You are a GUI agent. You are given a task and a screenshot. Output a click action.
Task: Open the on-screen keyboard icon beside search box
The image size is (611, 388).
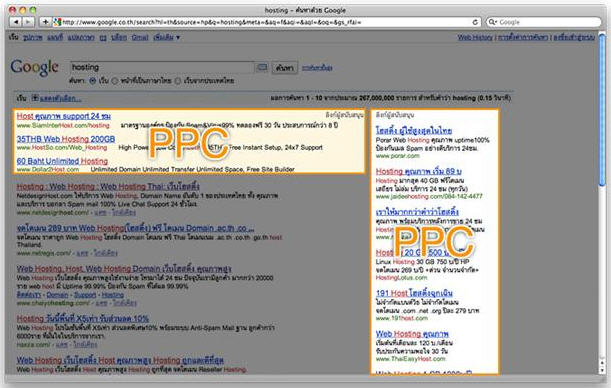(x=262, y=67)
